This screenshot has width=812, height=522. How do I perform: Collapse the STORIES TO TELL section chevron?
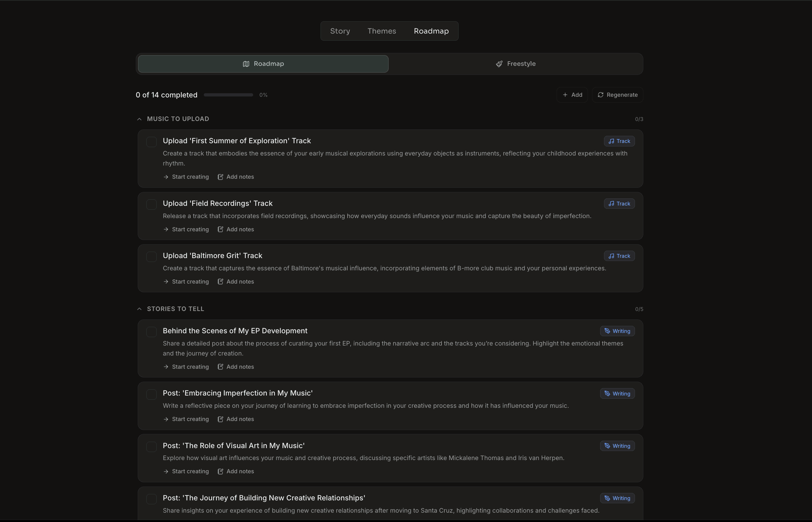tap(139, 309)
